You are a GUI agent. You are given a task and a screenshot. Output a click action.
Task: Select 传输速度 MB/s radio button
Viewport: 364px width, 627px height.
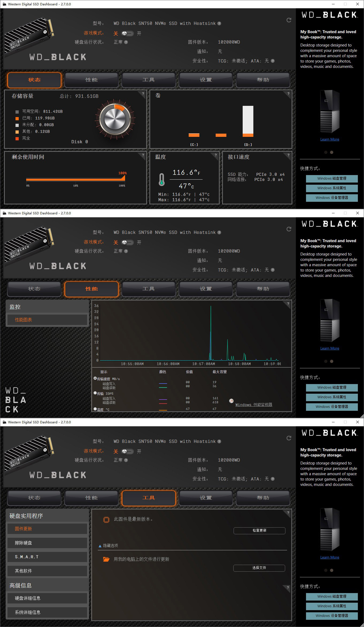point(95,378)
